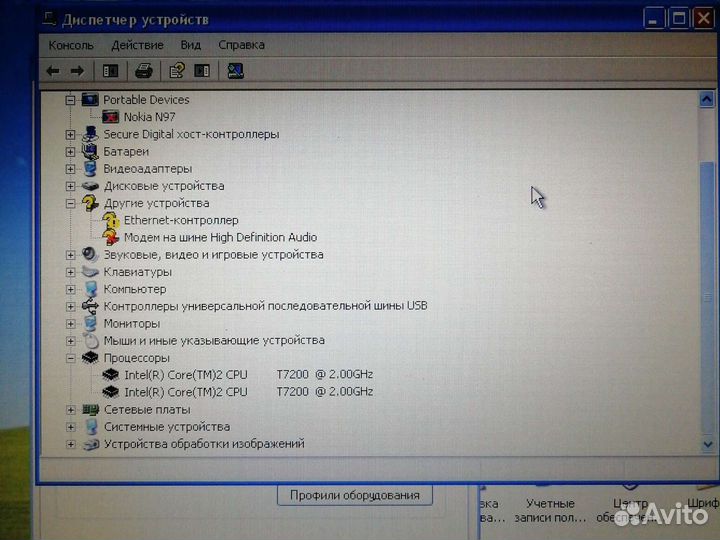Open the Действие menu
The height and width of the screenshot is (540, 720).
coord(137,45)
